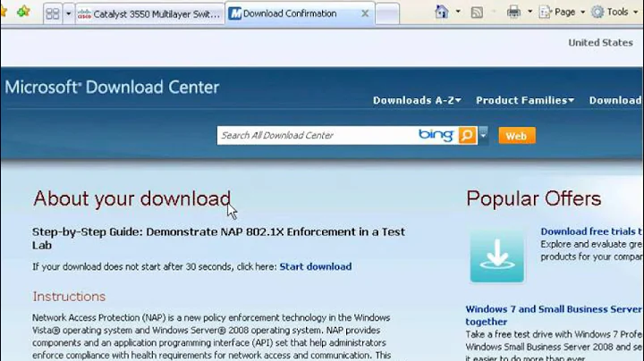Click the RSS feeds icon
Image resolution: width=644 pixels, height=361 pixels.
(477, 13)
